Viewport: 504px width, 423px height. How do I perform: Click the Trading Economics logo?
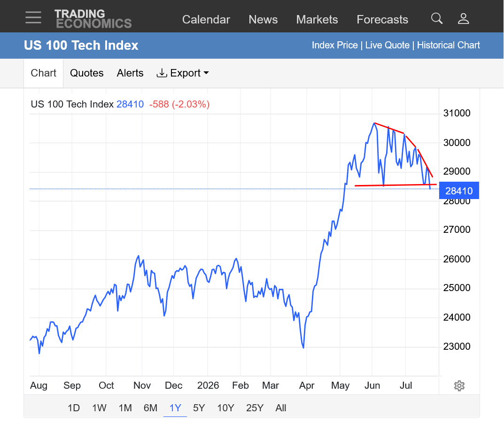[93, 19]
